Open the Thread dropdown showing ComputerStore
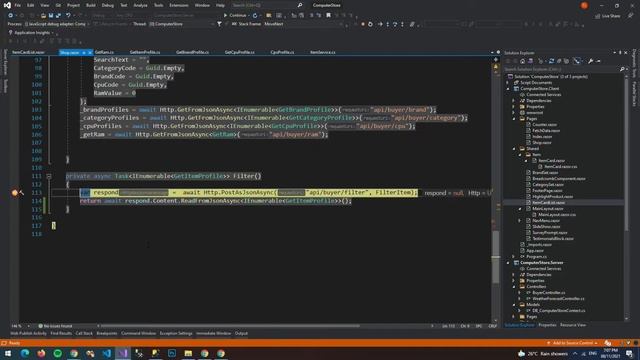This screenshot has height=360, width=640. pos(182,24)
